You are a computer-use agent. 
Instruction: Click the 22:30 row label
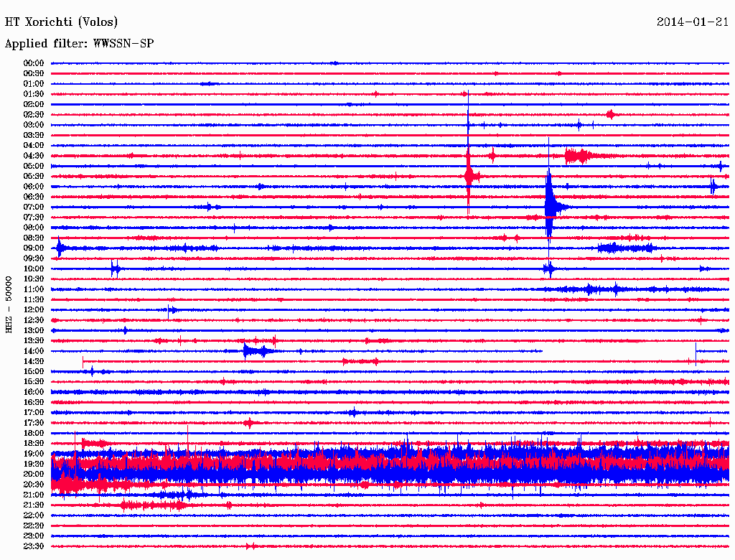coord(34,526)
